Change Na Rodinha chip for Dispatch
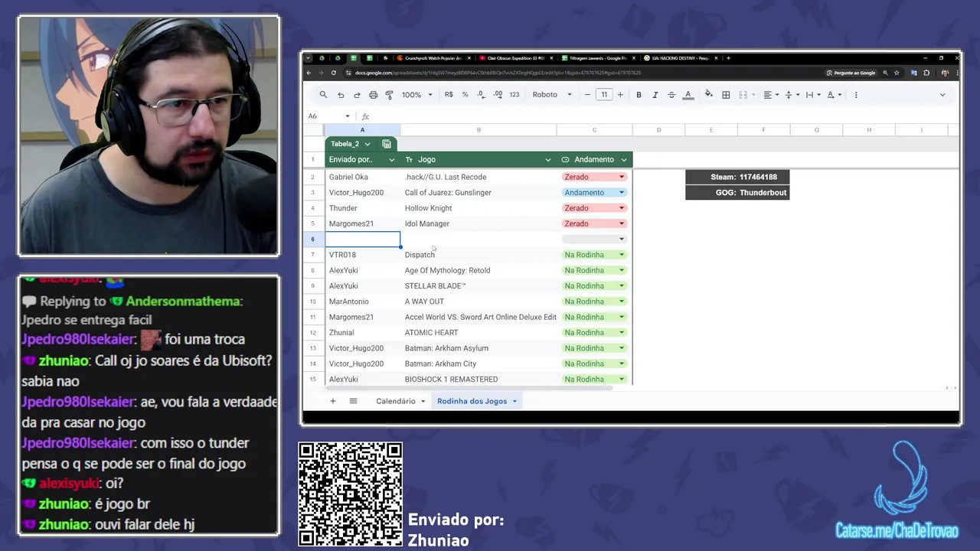This screenshot has width=980, height=551. click(x=594, y=255)
